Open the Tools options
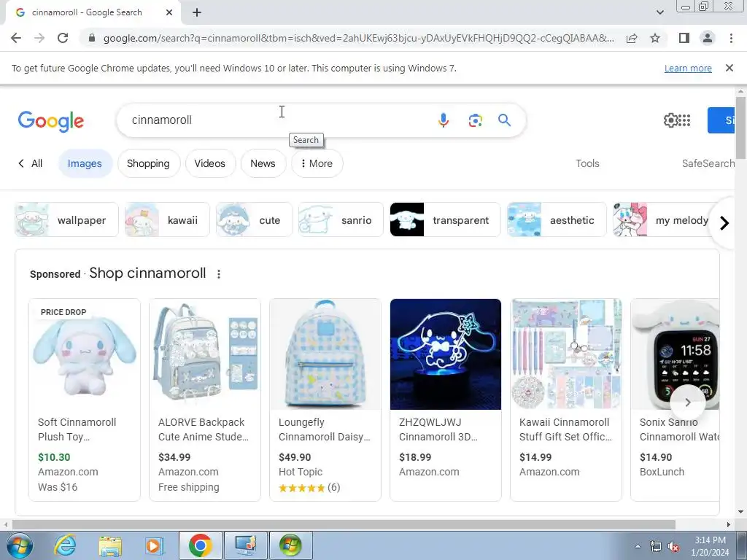The image size is (747, 560). click(x=587, y=163)
